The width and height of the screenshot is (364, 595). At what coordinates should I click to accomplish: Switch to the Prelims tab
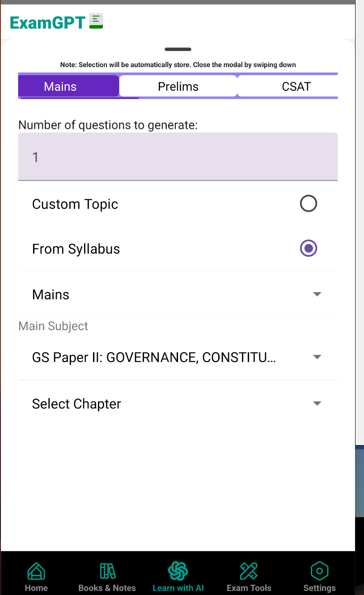click(x=178, y=86)
